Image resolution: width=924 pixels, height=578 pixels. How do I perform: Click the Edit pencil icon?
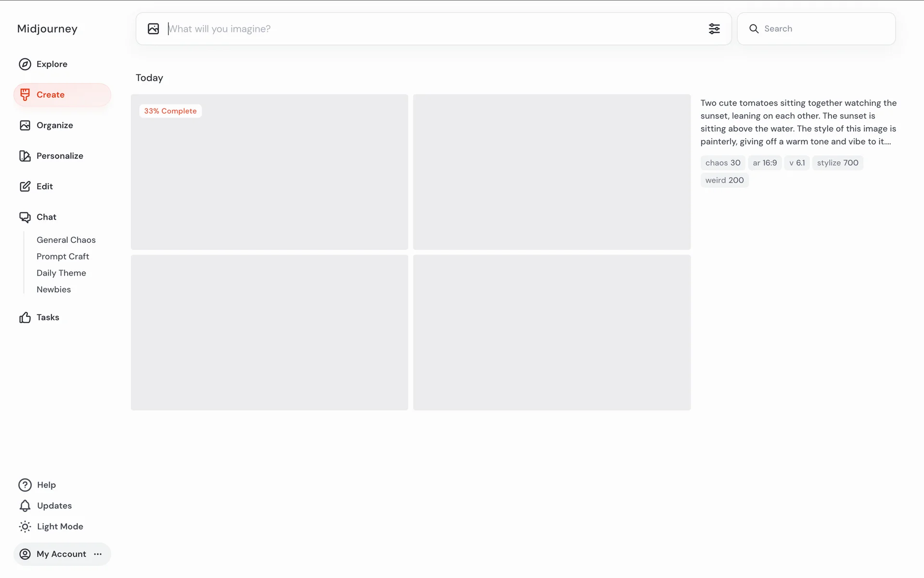[25, 186]
